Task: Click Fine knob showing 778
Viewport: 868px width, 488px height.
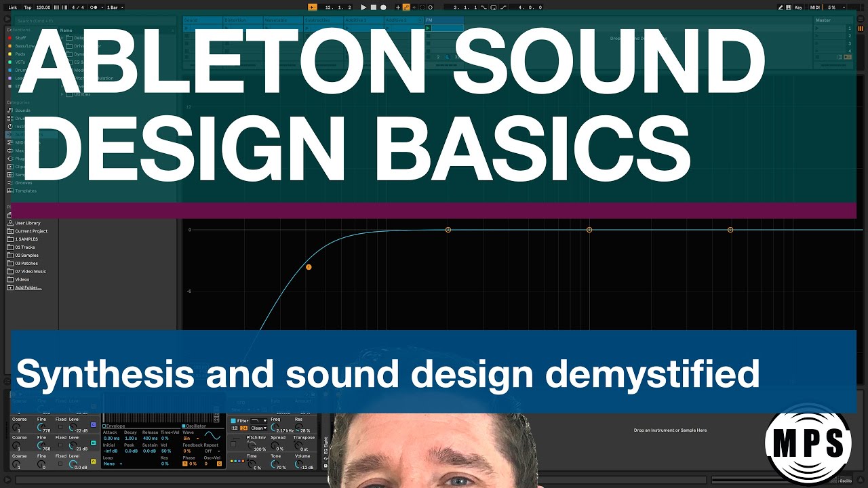Action: (41, 427)
